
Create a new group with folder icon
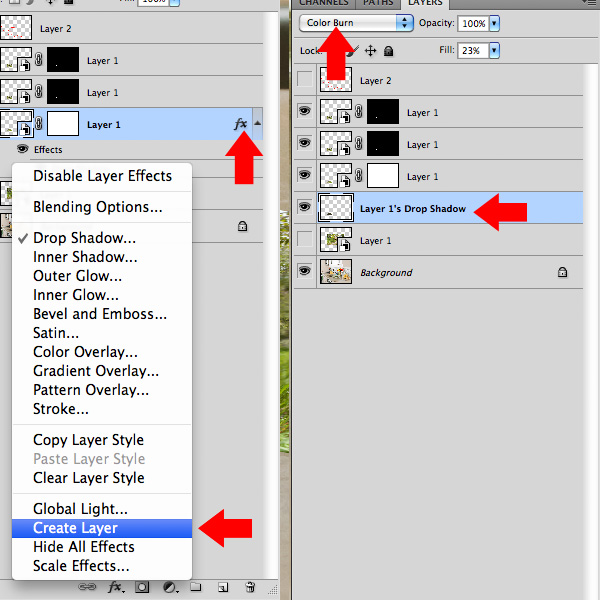196,587
